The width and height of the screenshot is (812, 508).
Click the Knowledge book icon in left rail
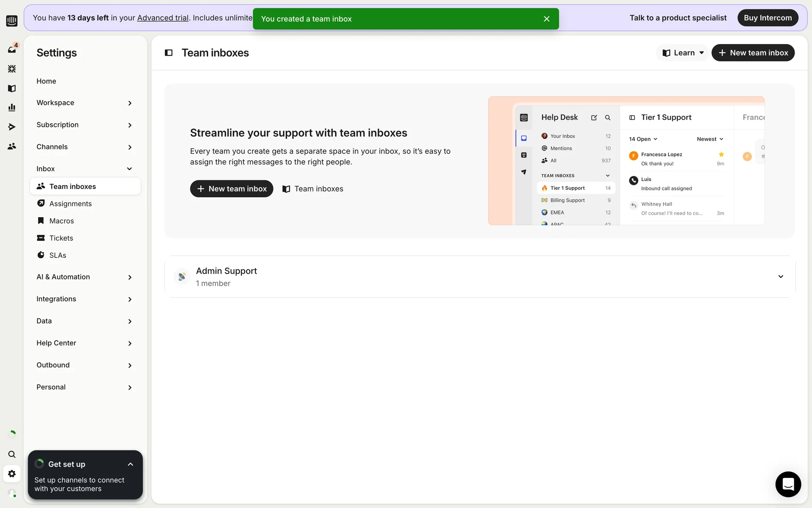tap(12, 88)
